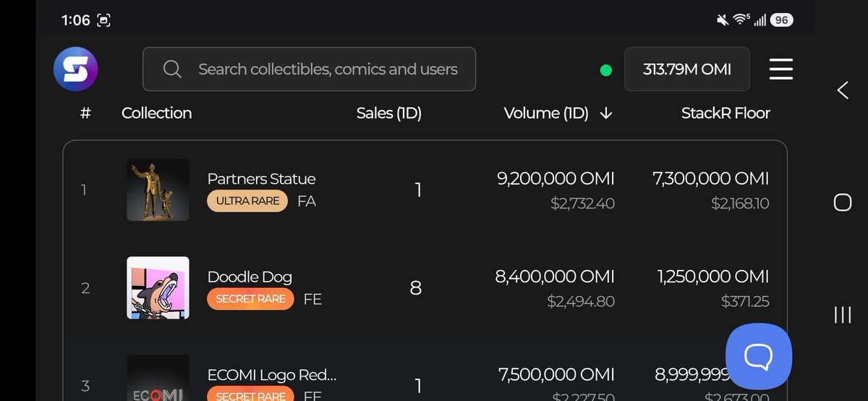Click the search magnifier icon

172,69
